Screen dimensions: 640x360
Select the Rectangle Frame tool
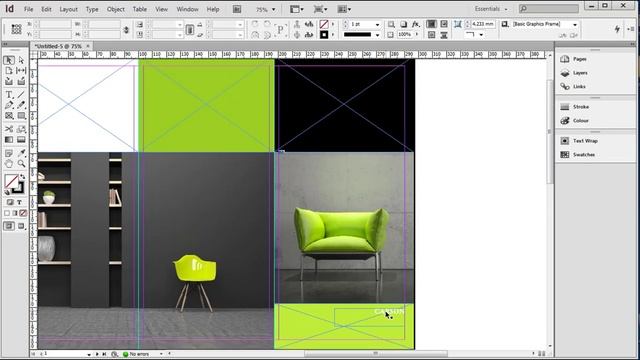[9, 116]
